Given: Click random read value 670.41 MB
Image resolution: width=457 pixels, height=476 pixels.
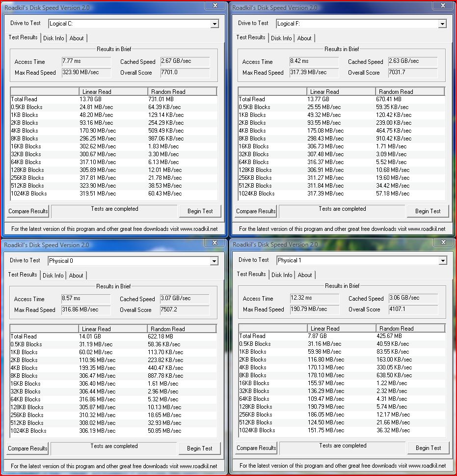Looking at the screenshot, I should tap(389, 99).
